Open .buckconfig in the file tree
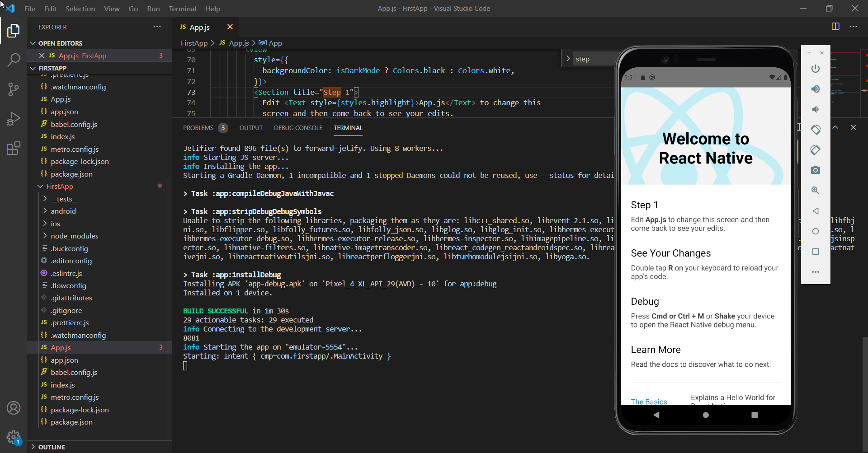Screen dimensions: 868x453 pos(99,248)
